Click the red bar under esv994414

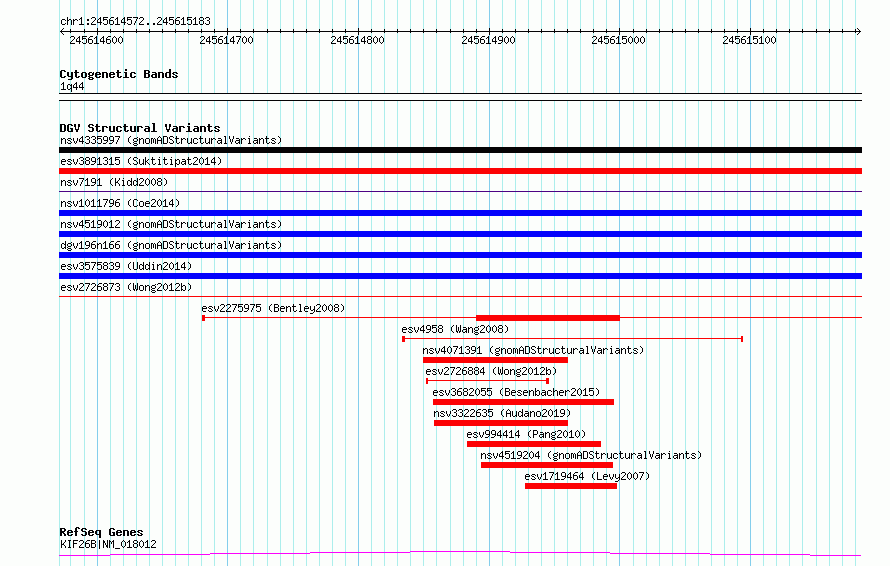click(534, 444)
